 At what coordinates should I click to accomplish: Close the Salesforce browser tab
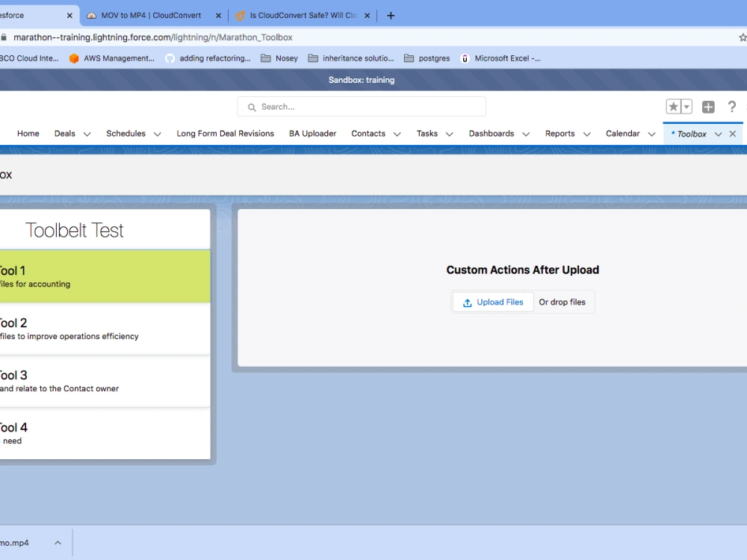click(x=69, y=15)
